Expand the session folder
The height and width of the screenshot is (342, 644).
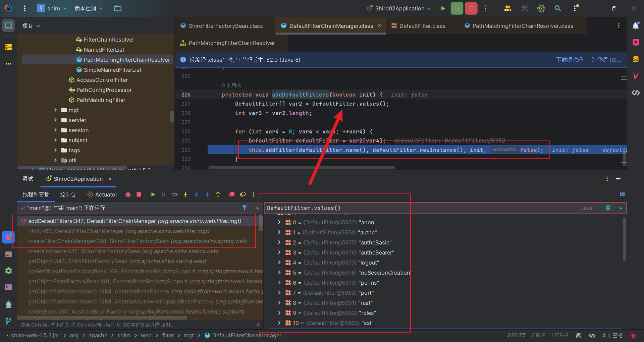(x=56, y=130)
